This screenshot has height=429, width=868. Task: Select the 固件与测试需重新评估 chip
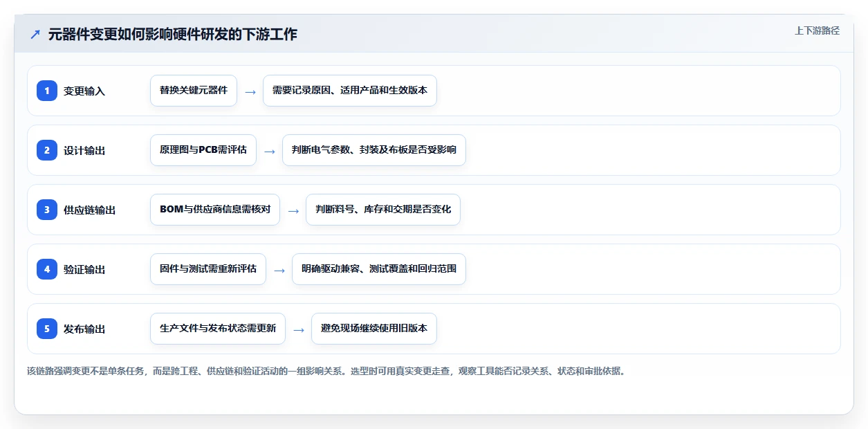point(208,269)
